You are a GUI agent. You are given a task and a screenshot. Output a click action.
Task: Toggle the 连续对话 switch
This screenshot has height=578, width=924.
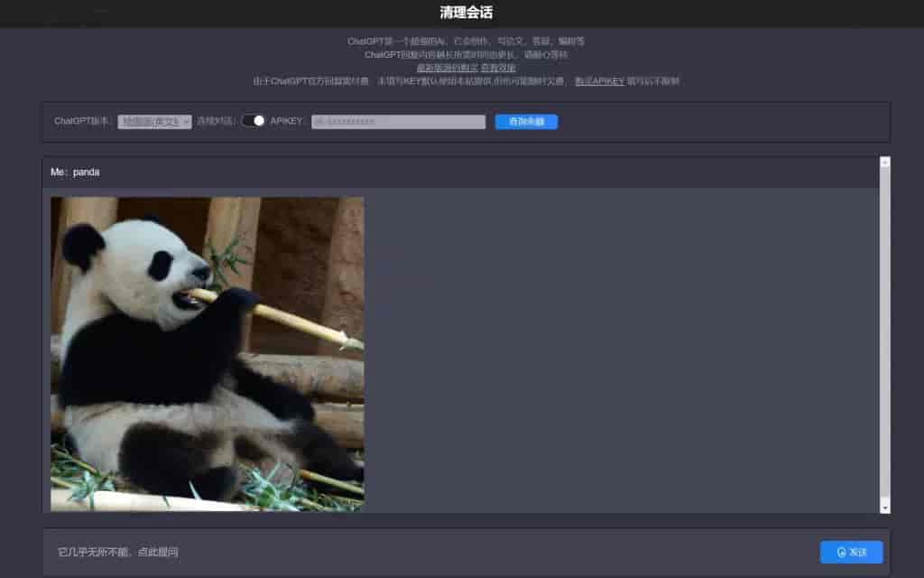point(254,121)
